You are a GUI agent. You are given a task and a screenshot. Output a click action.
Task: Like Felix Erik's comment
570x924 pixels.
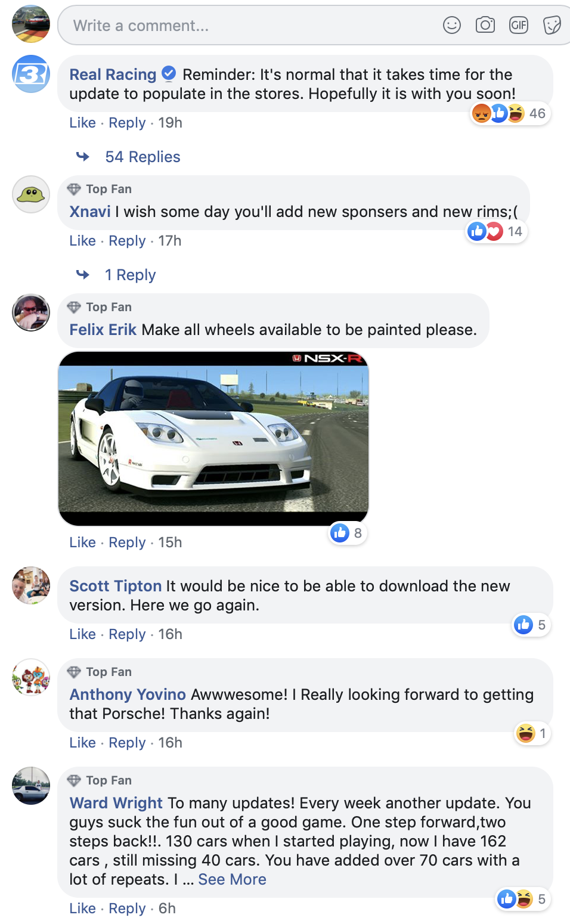pyautogui.click(x=82, y=542)
